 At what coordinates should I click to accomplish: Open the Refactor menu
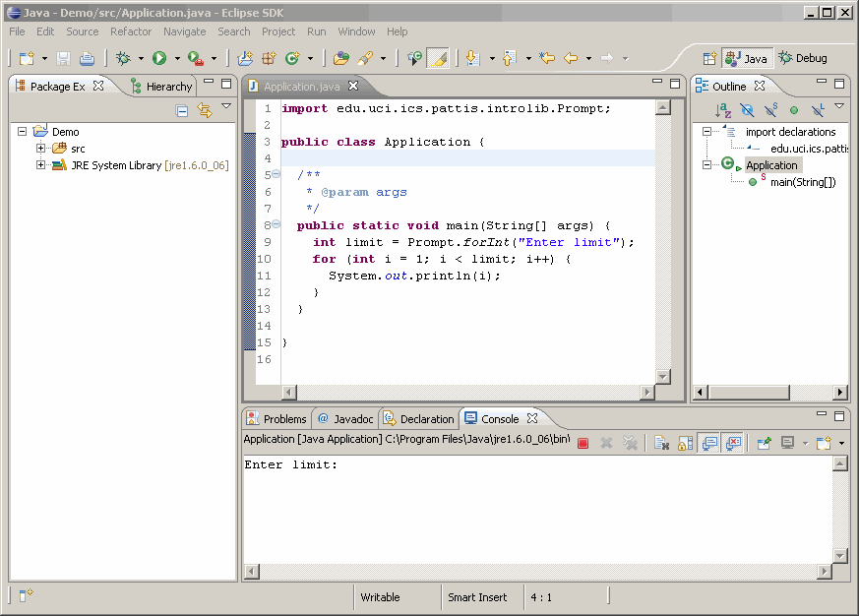point(131,31)
